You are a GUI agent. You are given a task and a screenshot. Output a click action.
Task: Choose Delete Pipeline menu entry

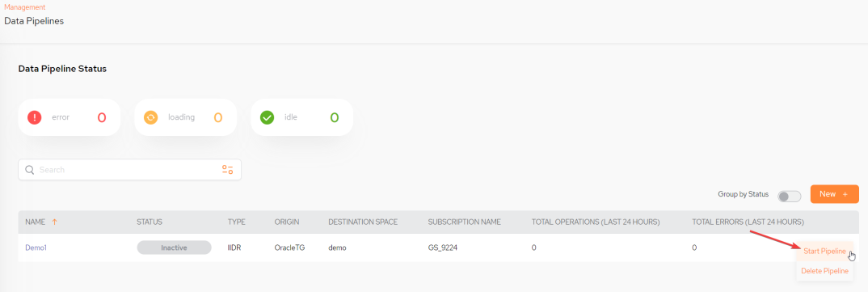click(x=824, y=270)
